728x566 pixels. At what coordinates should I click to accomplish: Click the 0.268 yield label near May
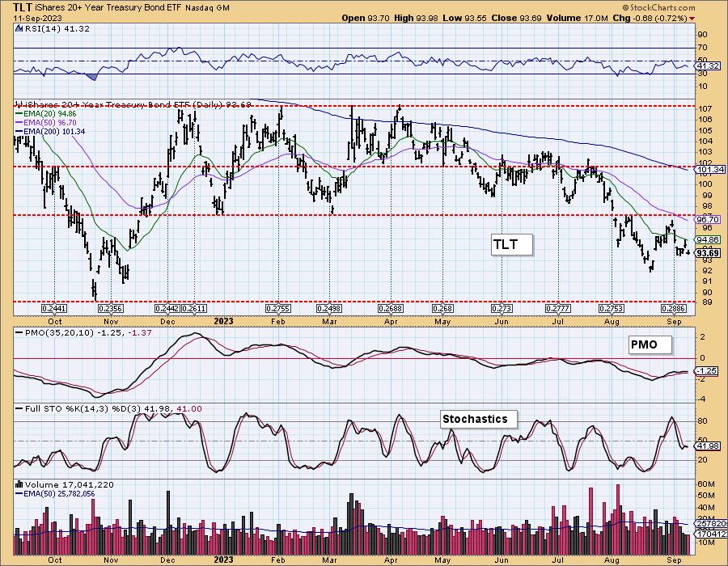442,309
